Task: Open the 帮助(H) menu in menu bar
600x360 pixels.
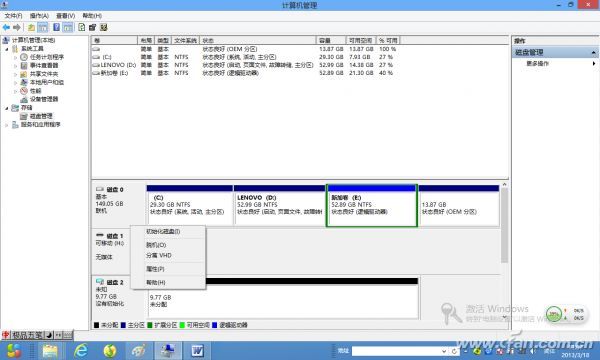Action: [x=92, y=16]
